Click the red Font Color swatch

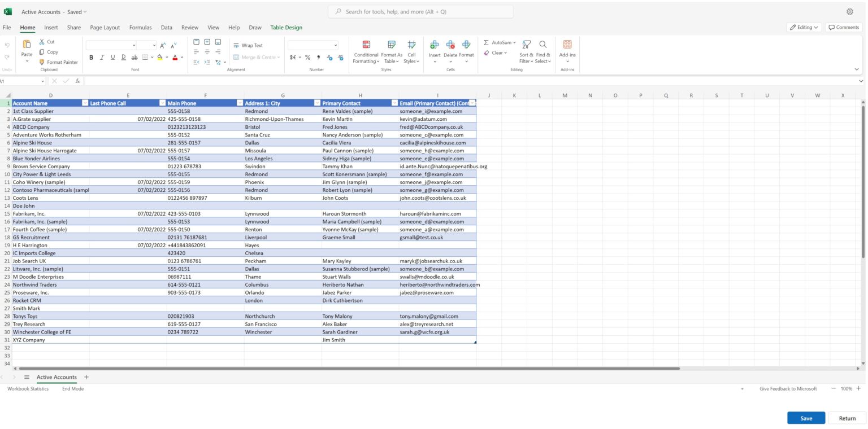pyautogui.click(x=175, y=57)
